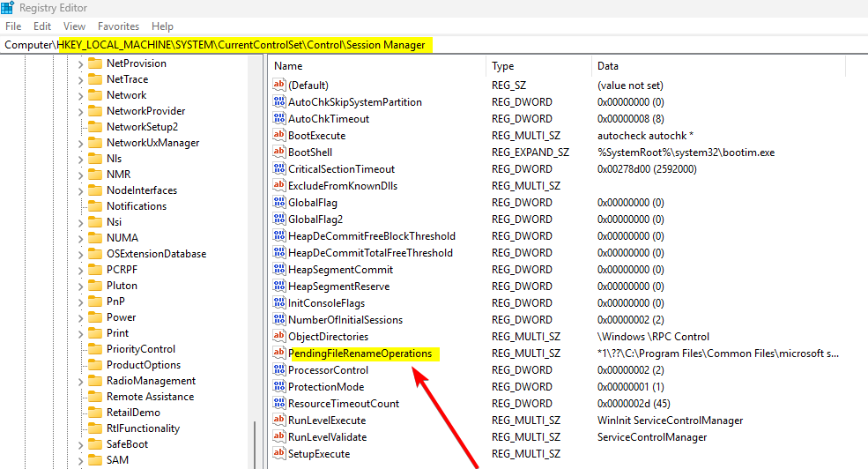Click the icon next to SetupExecute value
Image resolution: width=868 pixels, height=469 pixels.
click(280, 454)
